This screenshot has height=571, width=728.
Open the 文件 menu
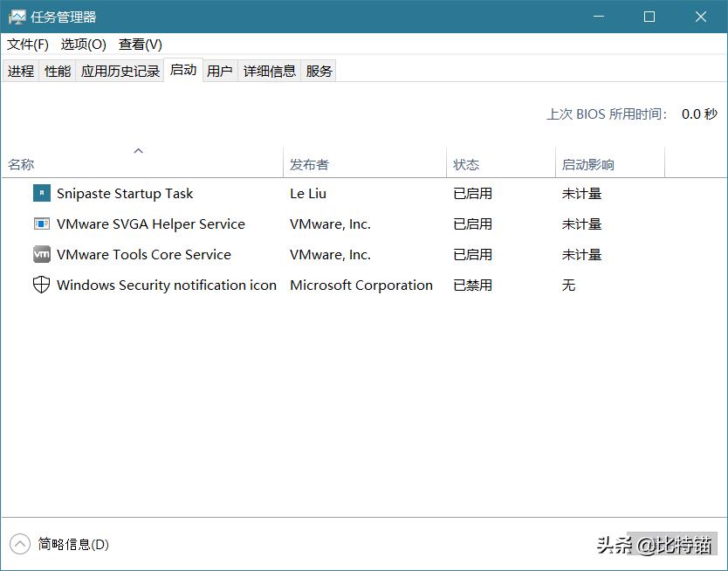[27, 44]
